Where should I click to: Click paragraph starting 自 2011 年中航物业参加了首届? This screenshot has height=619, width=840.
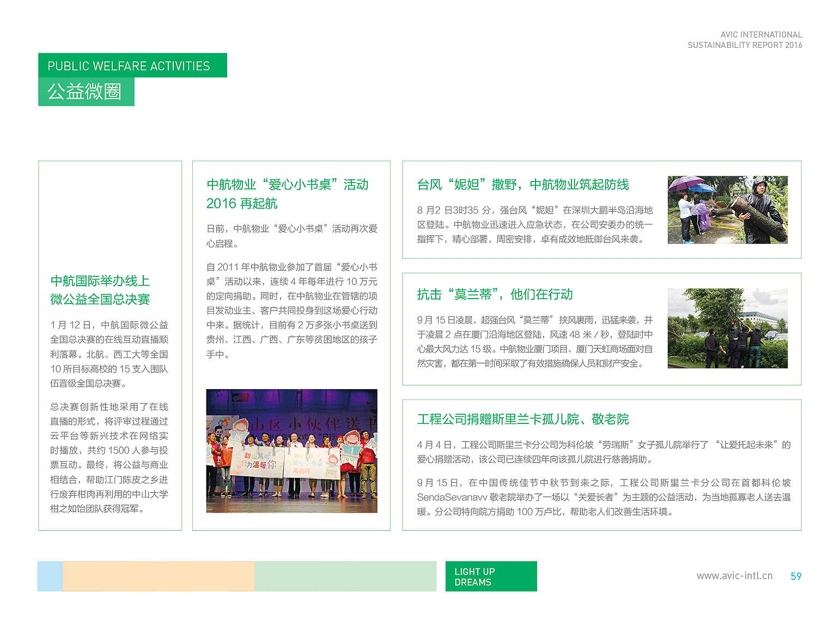[291, 311]
